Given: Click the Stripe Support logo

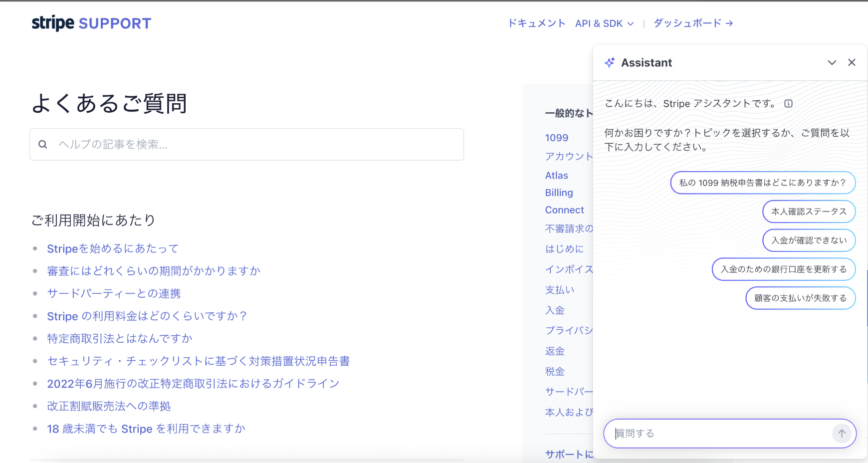Looking at the screenshot, I should (91, 23).
